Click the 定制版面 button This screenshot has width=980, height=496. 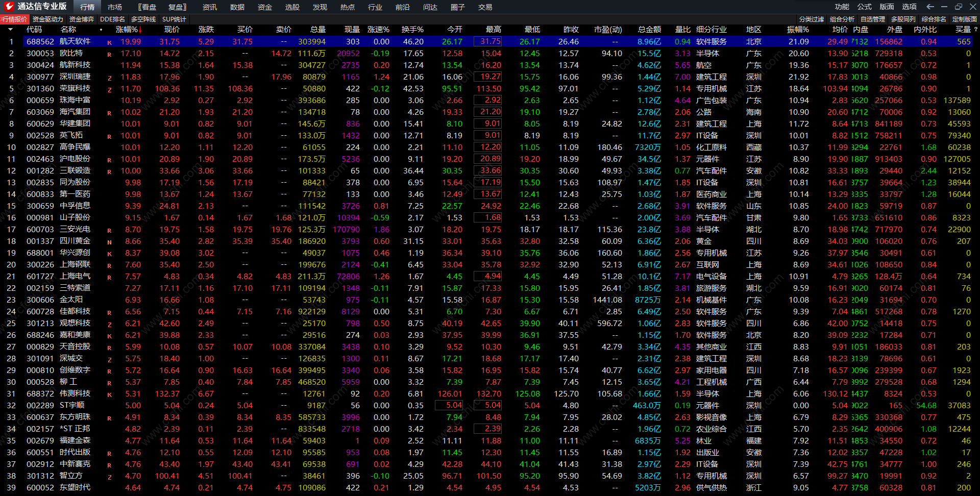click(x=965, y=19)
